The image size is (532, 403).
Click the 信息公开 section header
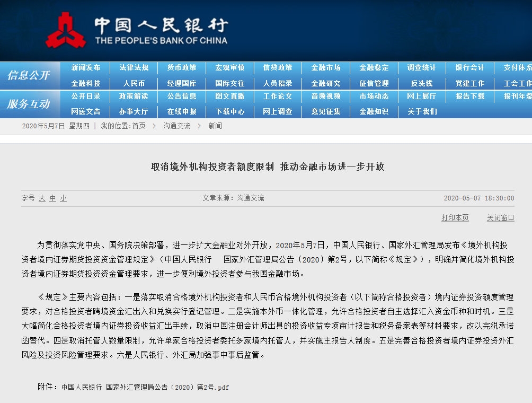coord(29,75)
